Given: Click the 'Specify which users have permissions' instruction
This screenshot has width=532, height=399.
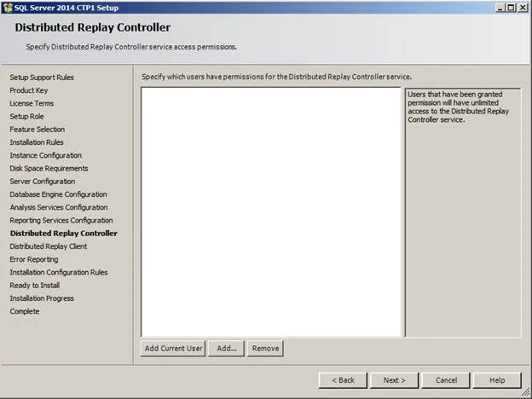Looking at the screenshot, I should [276, 77].
